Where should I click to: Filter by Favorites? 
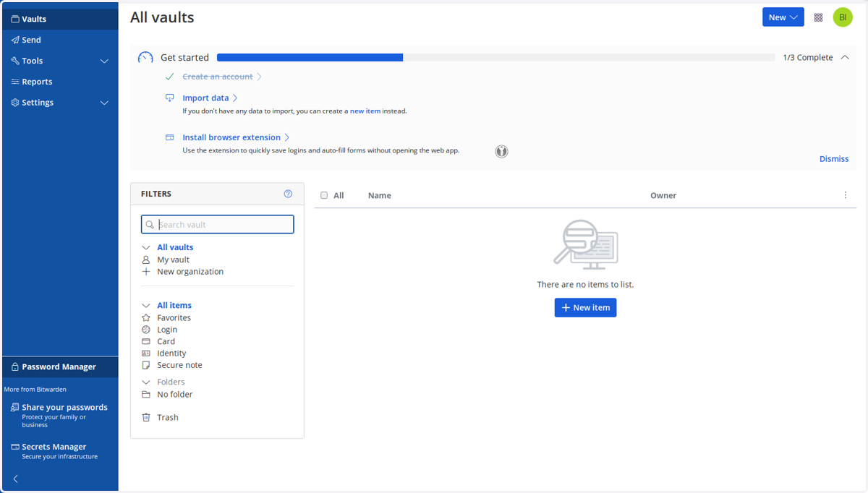tap(174, 317)
